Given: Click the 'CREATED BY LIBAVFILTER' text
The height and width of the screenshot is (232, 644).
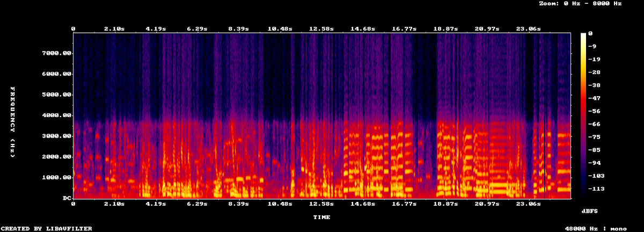Looking at the screenshot, I should pyautogui.click(x=46, y=228).
